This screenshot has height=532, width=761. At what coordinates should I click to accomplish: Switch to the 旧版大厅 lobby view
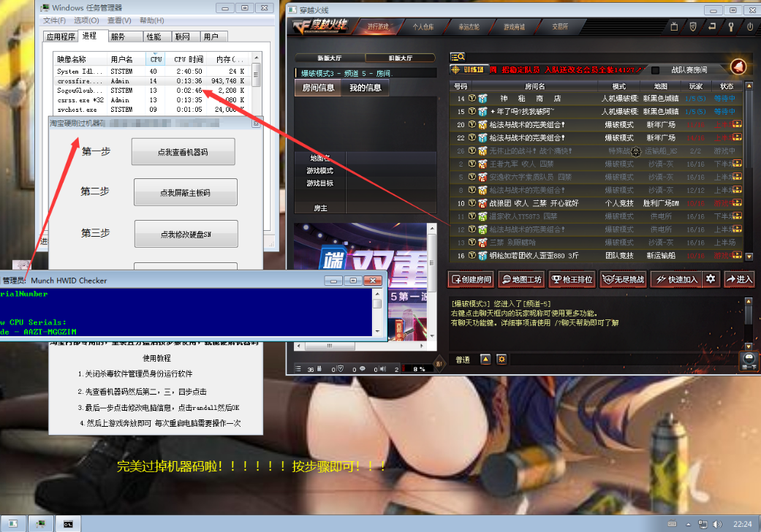tap(401, 58)
